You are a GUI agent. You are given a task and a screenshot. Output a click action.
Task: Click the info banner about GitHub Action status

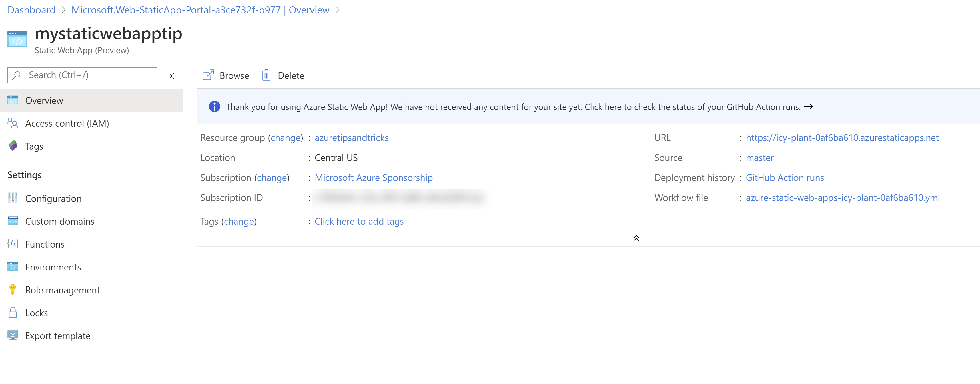(x=588, y=107)
